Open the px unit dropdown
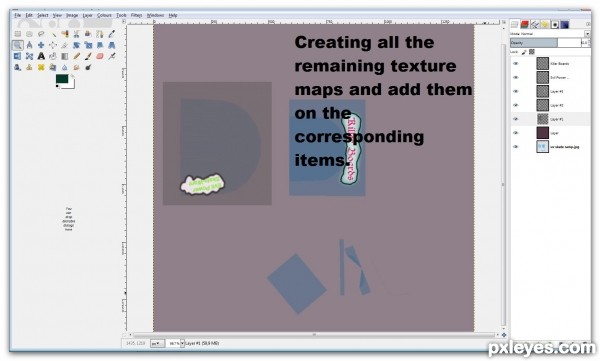 point(157,343)
